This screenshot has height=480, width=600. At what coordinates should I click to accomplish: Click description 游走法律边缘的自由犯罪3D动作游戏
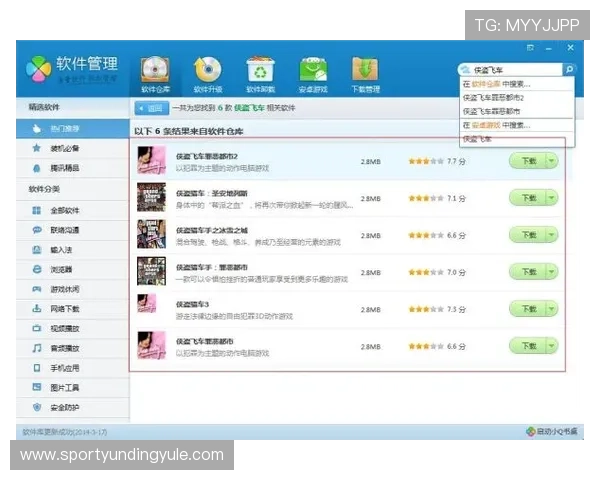click(234, 316)
